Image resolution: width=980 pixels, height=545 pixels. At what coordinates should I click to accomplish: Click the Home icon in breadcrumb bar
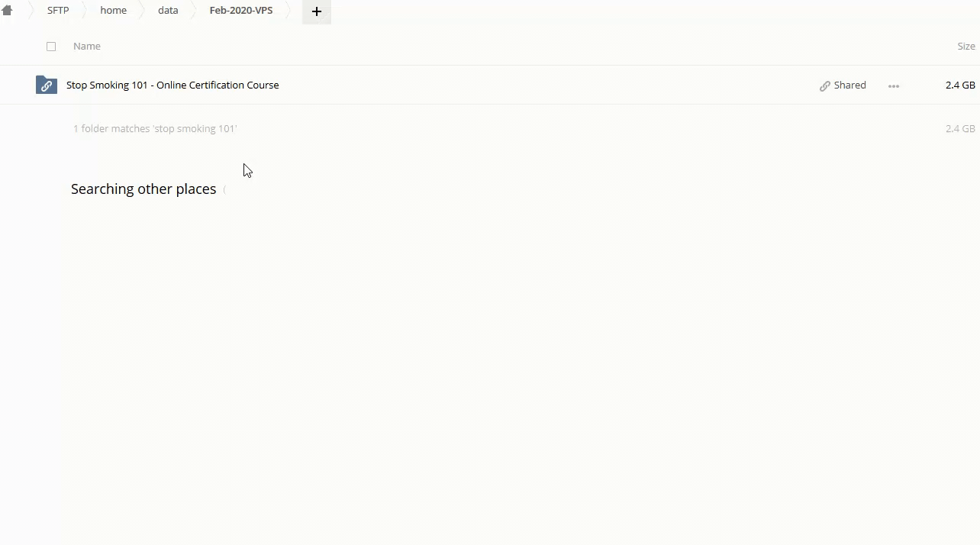pos(7,11)
